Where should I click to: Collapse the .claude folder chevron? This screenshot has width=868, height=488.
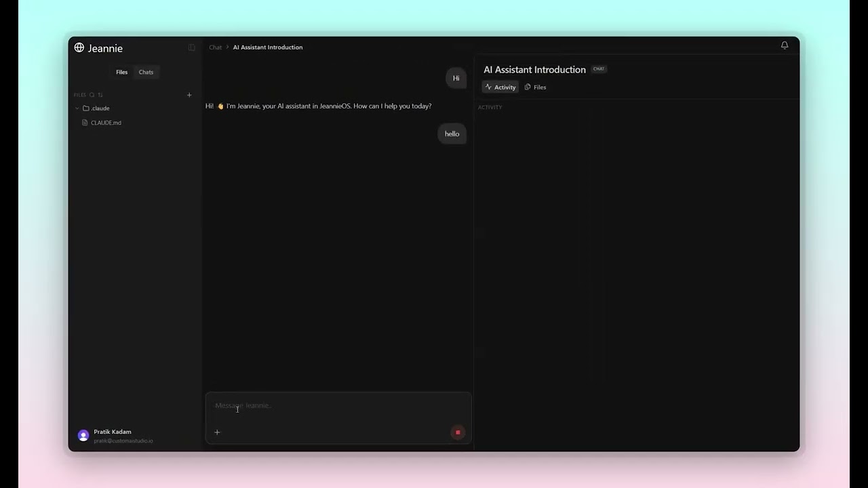pyautogui.click(x=77, y=108)
